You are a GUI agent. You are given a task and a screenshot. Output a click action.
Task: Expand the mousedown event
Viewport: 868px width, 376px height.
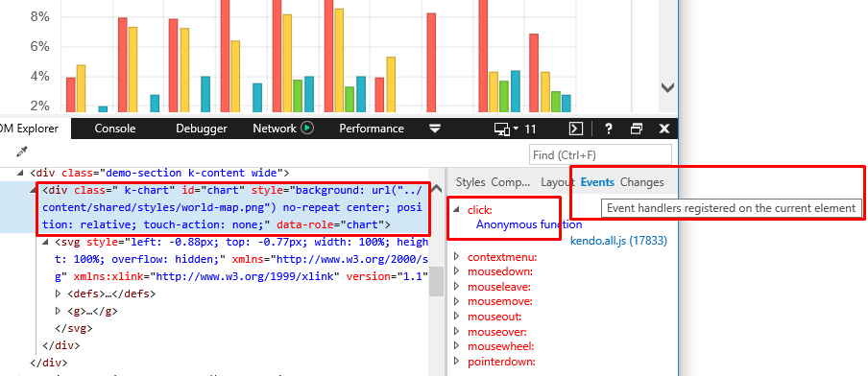point(457,271)
